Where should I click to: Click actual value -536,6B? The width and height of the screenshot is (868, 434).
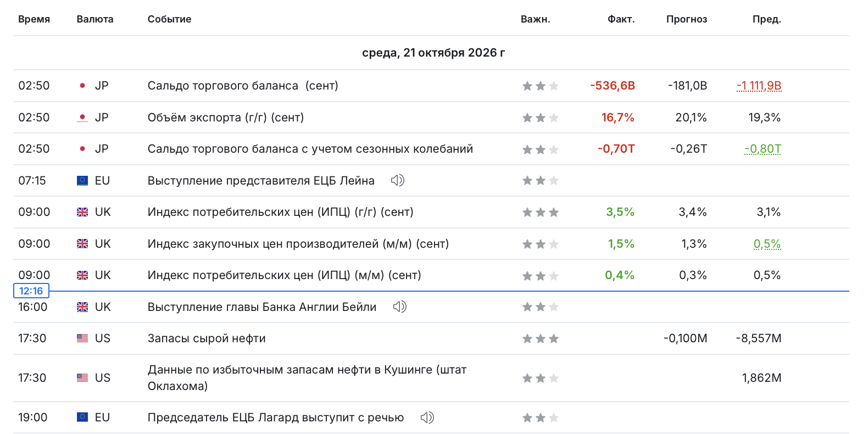613,86
